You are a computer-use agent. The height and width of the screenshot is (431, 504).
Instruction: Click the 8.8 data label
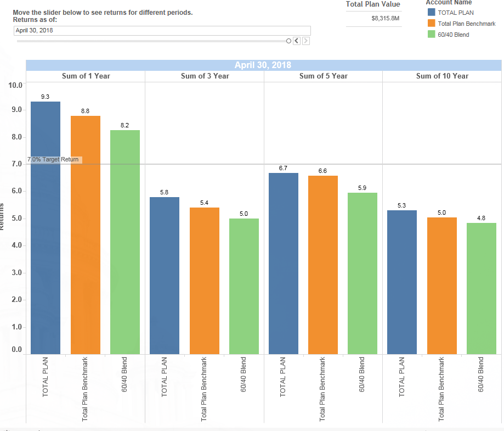tap(85, 111)
